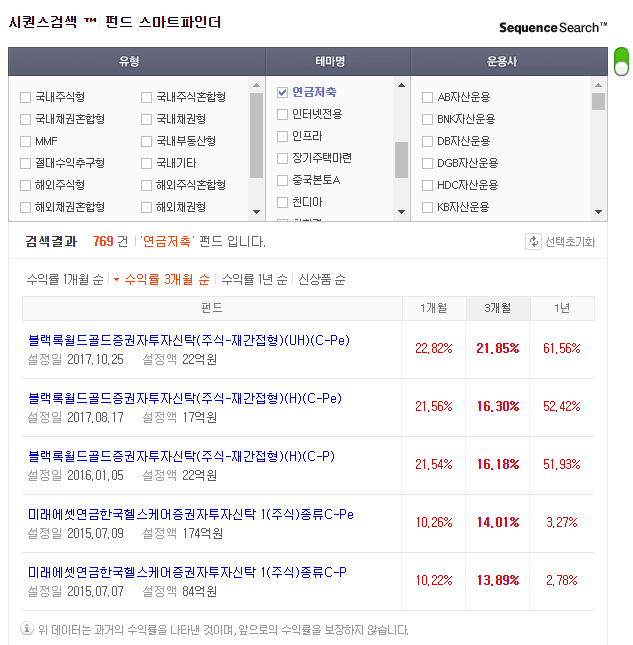Viewport: 633px width, 645px height.
Task: Enable the DGB자산운용 checkbox
Action: coord(427,163)
